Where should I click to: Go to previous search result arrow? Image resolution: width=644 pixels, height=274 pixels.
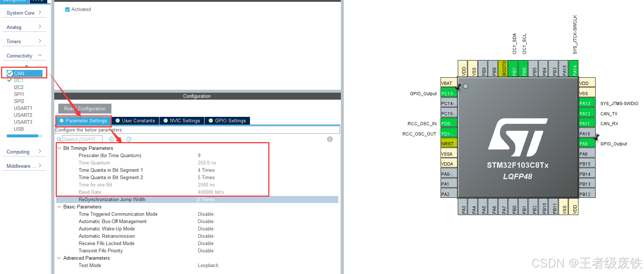point(111,139)
